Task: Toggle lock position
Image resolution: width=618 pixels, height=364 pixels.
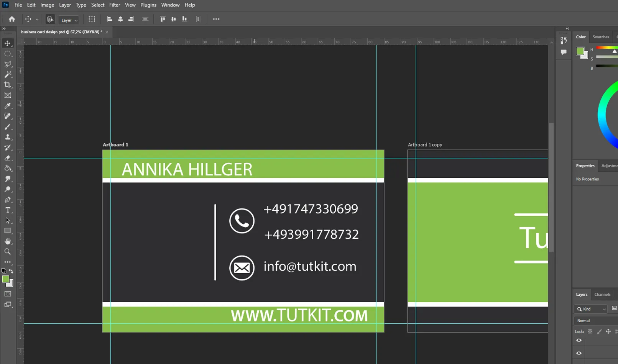Action: pyautogui.click(x=608, y=331)
